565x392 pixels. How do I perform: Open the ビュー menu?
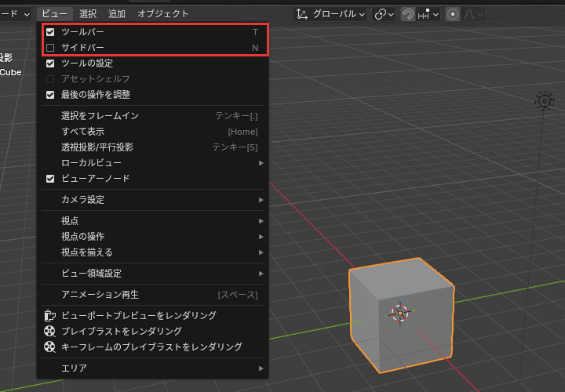point(54,14)
